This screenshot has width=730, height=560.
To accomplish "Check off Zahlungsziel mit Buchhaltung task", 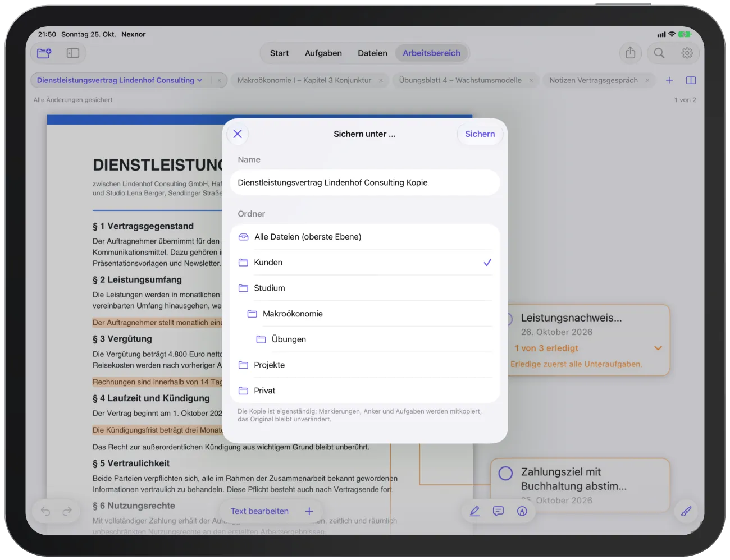I will [x=505, y=473].
